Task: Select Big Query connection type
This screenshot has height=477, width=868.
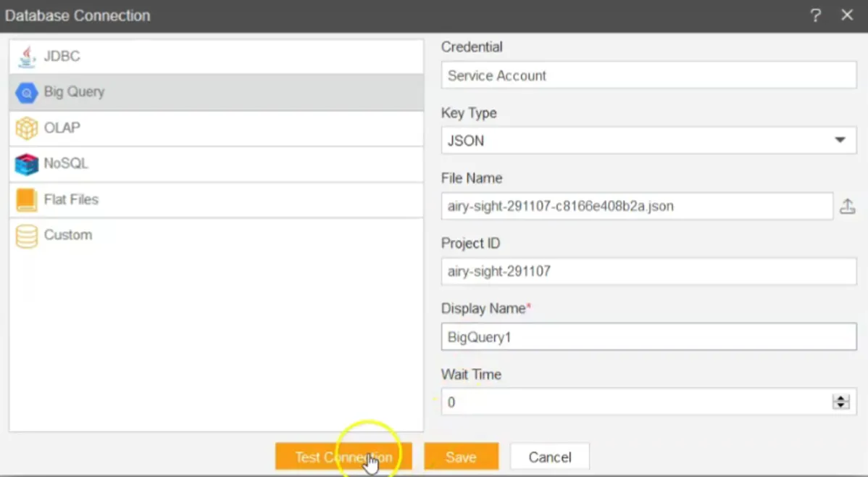Action: 217,92
